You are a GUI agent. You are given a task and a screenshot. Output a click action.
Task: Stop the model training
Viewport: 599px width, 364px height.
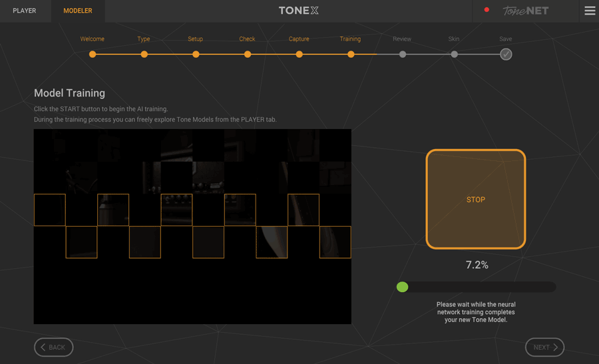(475, 199)
